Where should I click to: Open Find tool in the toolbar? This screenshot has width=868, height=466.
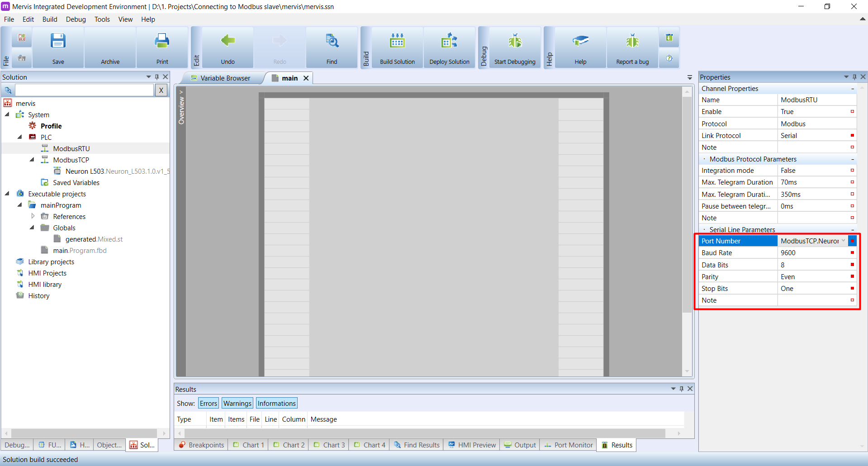coord(332,41)
